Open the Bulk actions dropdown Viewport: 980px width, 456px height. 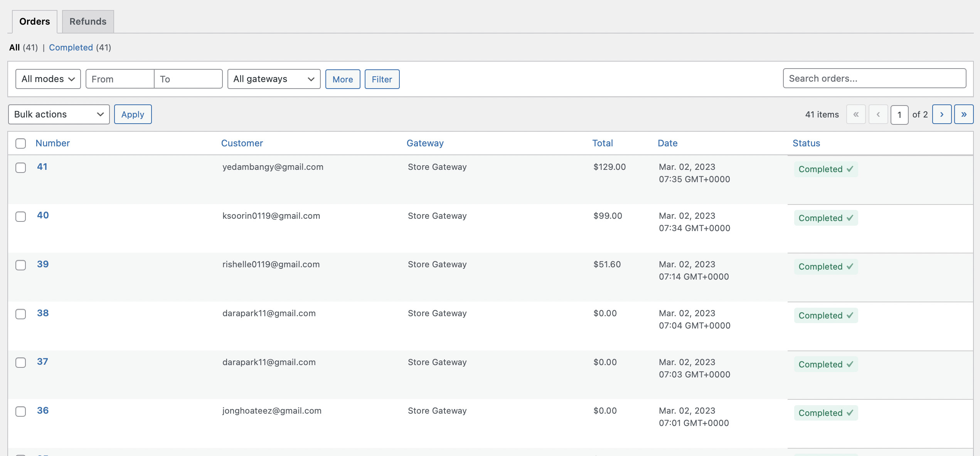[x=59, y=114]
